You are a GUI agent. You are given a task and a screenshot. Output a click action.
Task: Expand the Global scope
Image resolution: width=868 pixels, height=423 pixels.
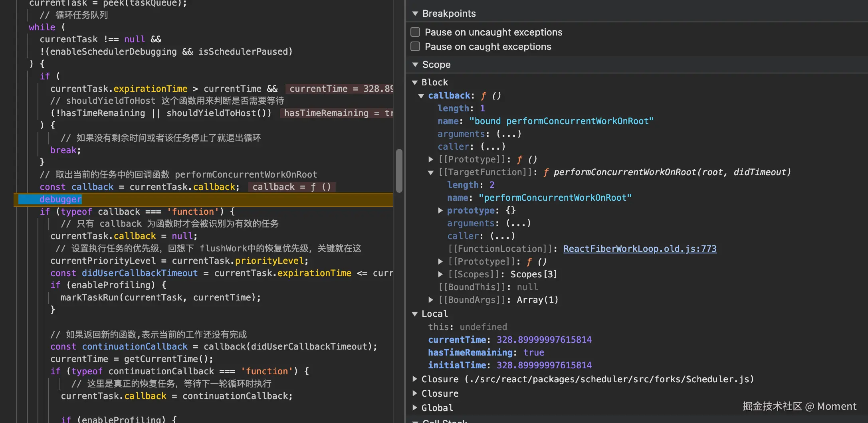pos(415,408)
